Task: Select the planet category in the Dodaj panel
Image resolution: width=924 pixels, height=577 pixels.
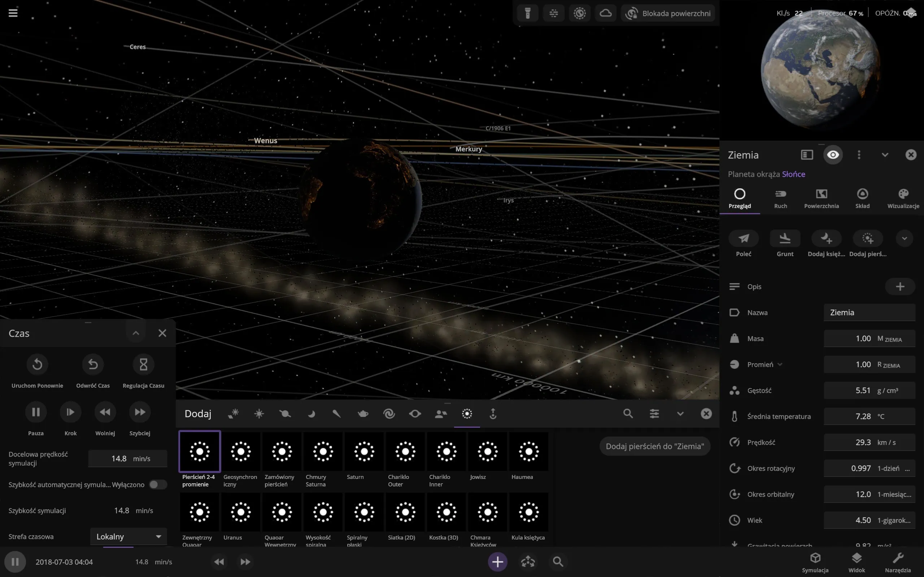Action: point(286,414)
